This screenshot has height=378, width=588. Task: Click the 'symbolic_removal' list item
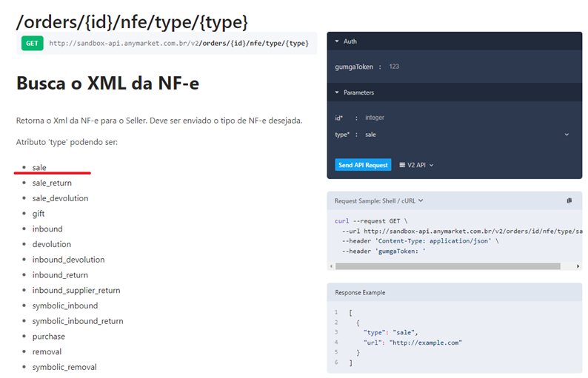[64, 367]
